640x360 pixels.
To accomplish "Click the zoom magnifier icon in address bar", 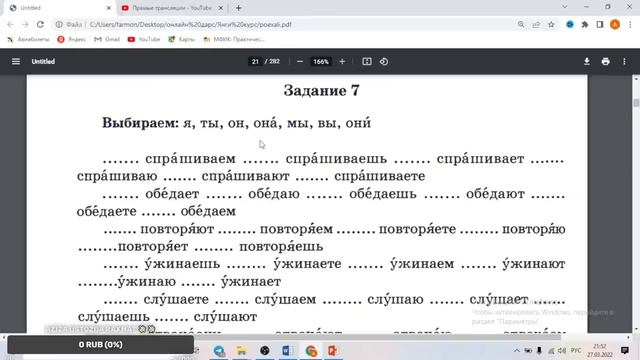I will (x=521, y=24).
